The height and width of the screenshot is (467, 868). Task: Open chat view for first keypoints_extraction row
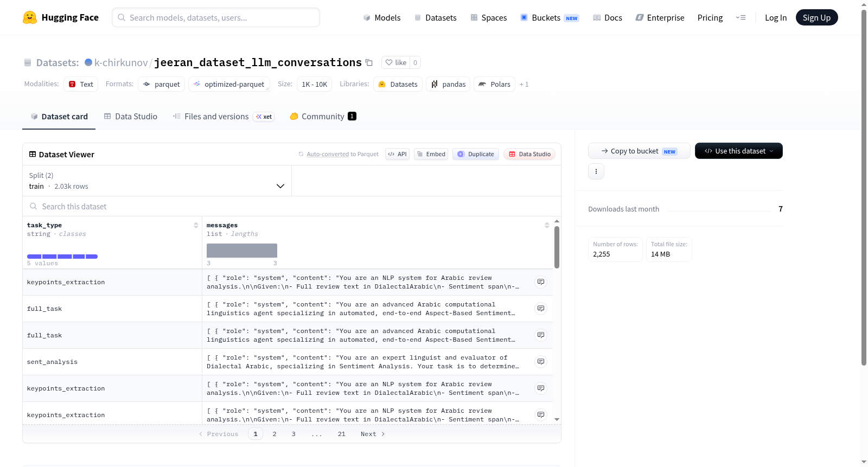(x=541, y=282)
